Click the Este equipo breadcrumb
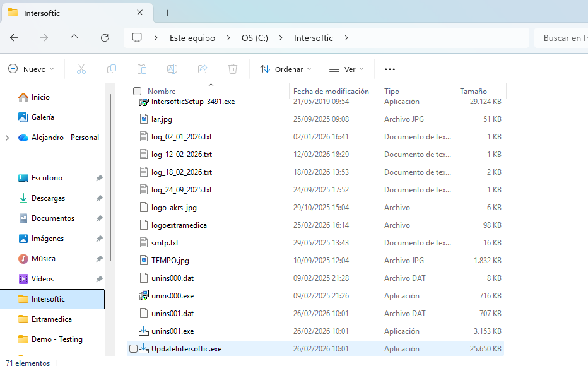This screenshot has height=366, width=588. click(x=192, y=38)
